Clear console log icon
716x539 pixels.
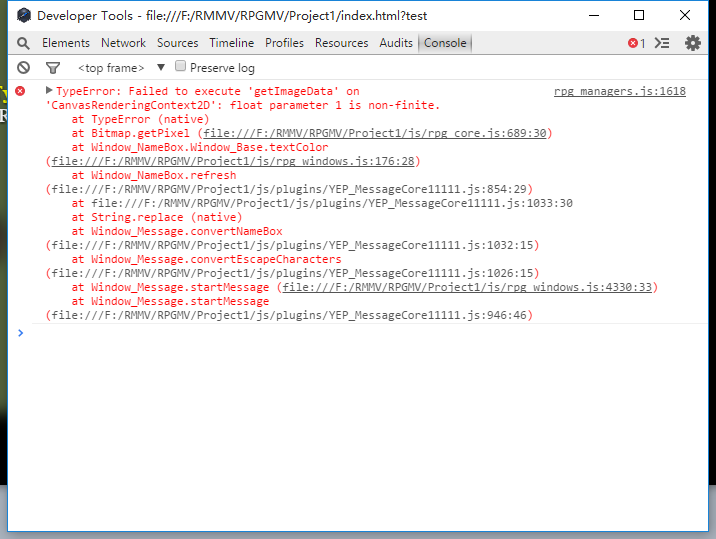23,68
